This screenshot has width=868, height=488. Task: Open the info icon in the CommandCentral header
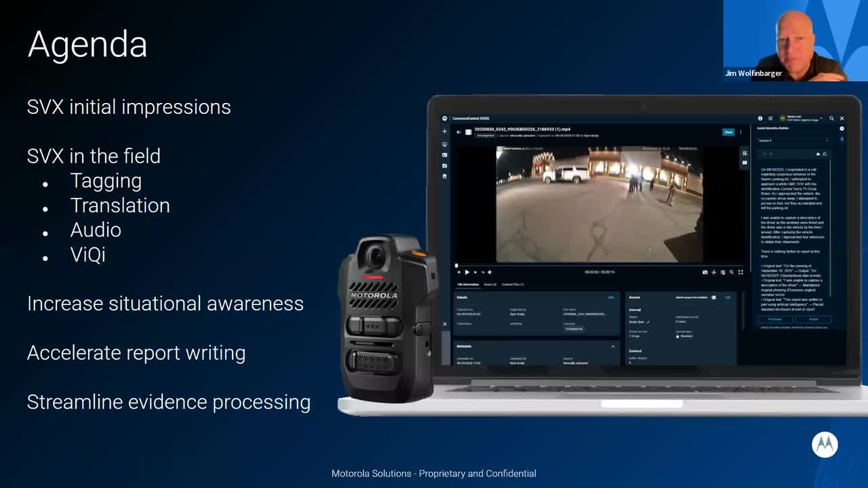pyautogui.click(x=760, y=119)
